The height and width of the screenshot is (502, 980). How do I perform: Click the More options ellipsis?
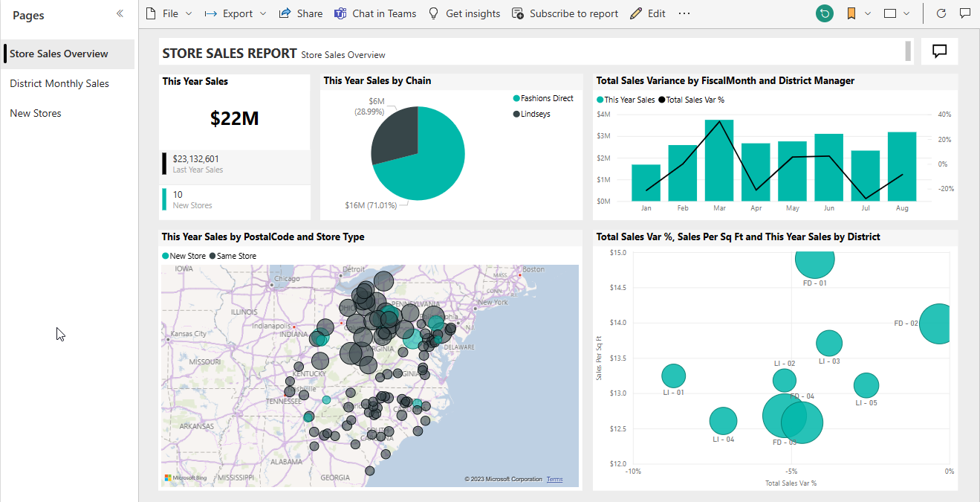tap(684, 13)
